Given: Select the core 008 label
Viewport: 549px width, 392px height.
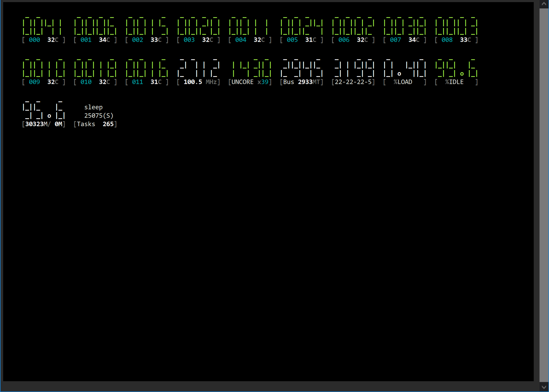Looking at the screenshot, I should pos(447,40).
